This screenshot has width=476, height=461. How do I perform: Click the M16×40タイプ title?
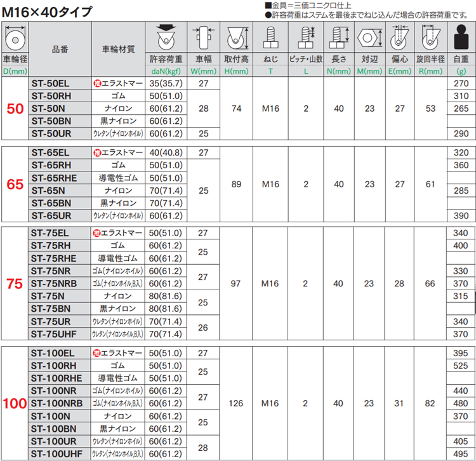tap(46, 11)
